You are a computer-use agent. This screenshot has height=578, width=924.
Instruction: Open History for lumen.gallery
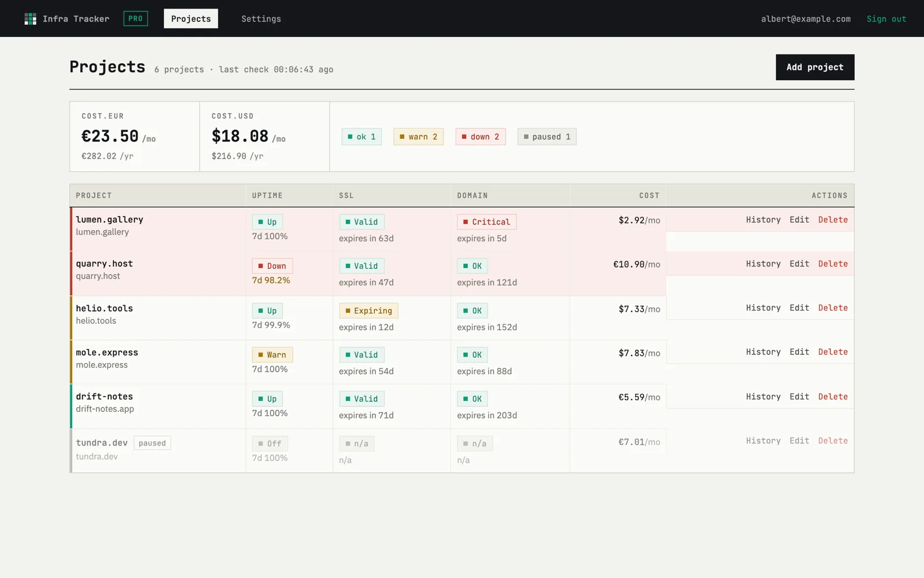click(x=763, y=220)
